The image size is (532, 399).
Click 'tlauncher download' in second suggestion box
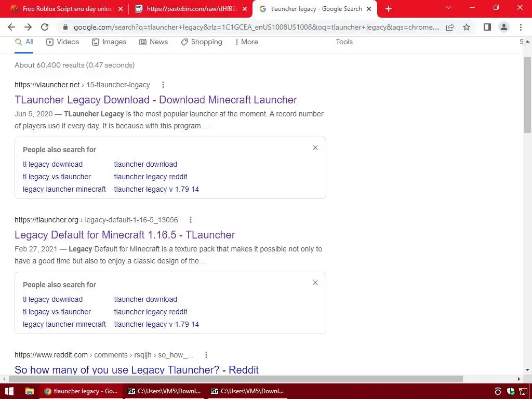[145, 299]
